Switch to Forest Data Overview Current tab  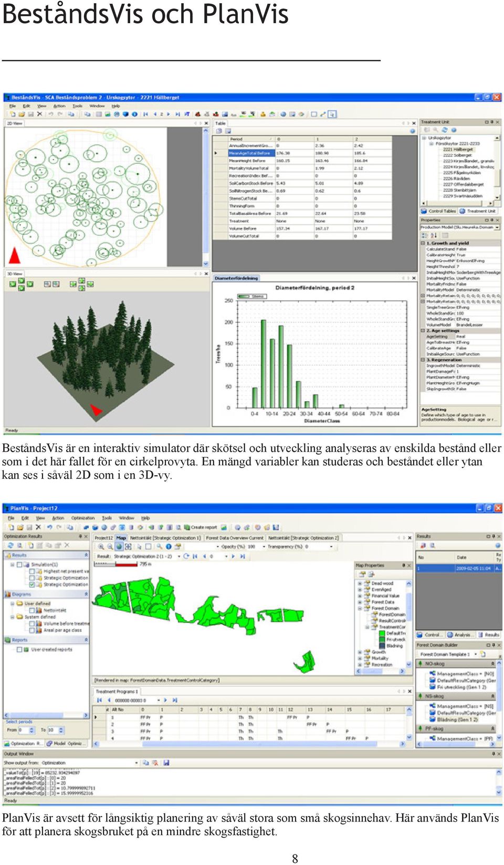(235, 538)
